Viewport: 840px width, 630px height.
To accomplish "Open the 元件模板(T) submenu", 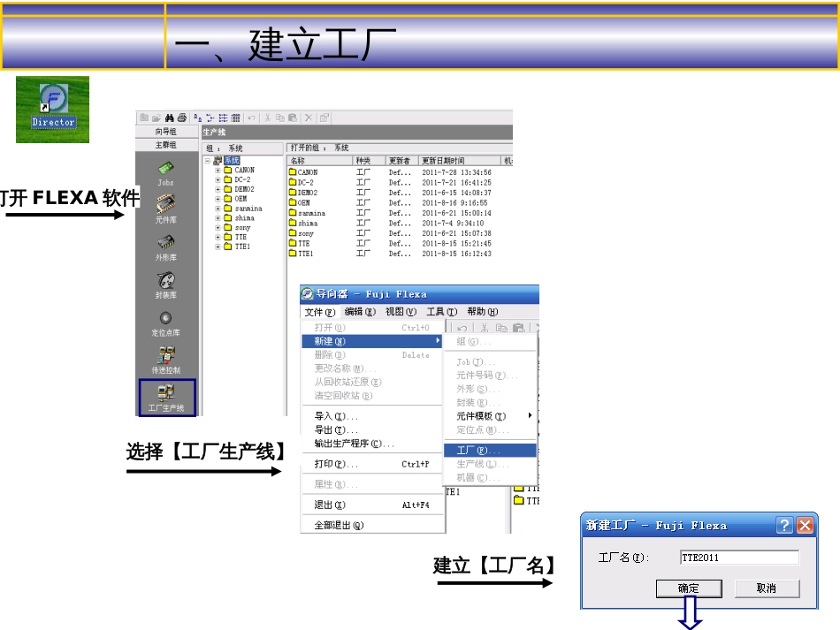I will pyautogui.click(x=490, y=416).
